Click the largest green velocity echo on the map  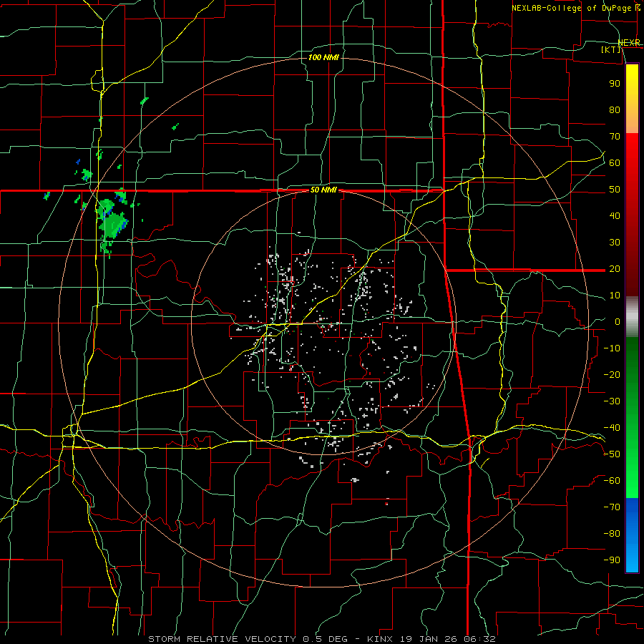pos(112,224)
